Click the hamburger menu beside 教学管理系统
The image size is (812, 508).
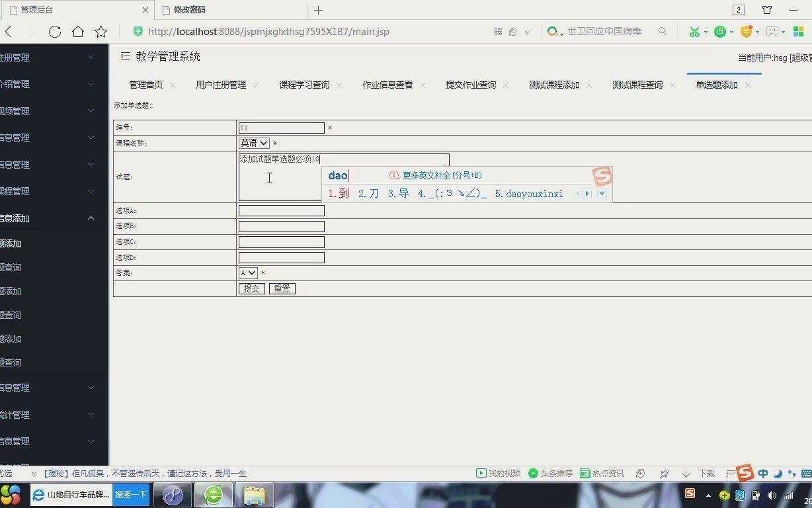coord(126,56)
